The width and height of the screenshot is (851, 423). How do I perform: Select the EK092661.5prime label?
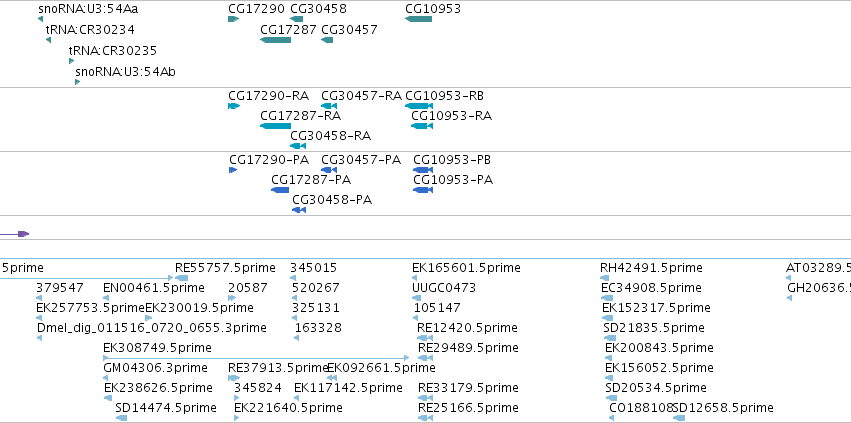381,368
